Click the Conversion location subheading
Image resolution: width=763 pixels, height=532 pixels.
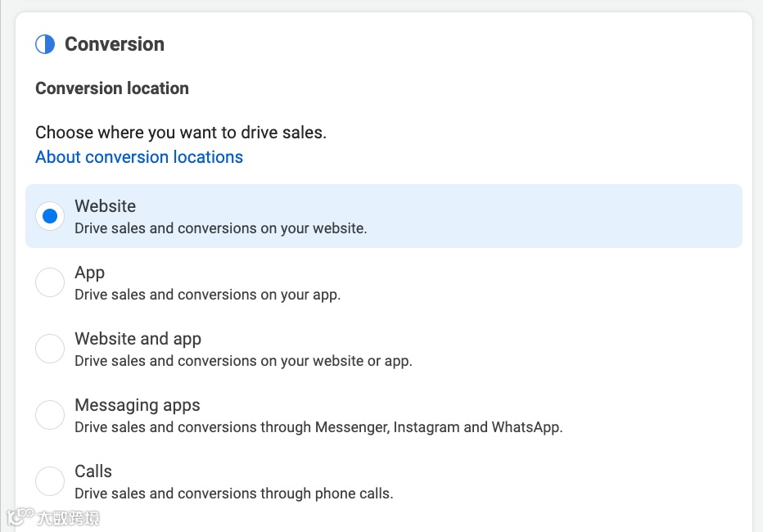click(x=112, y=88)
